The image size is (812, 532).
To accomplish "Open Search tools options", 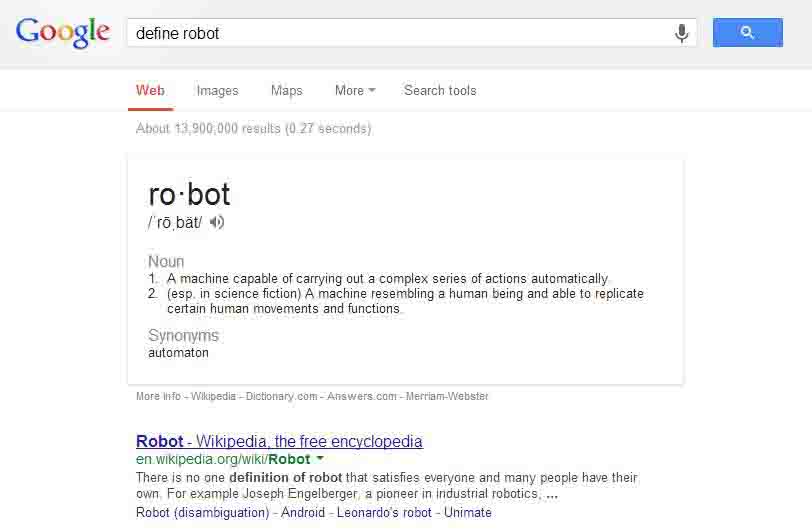I will pos(440,90).
